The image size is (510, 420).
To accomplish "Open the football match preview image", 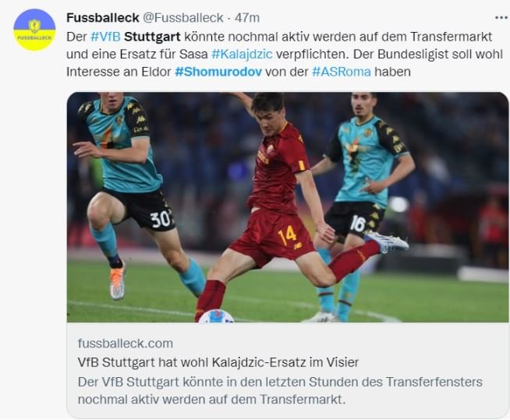I will coord(288,207).
